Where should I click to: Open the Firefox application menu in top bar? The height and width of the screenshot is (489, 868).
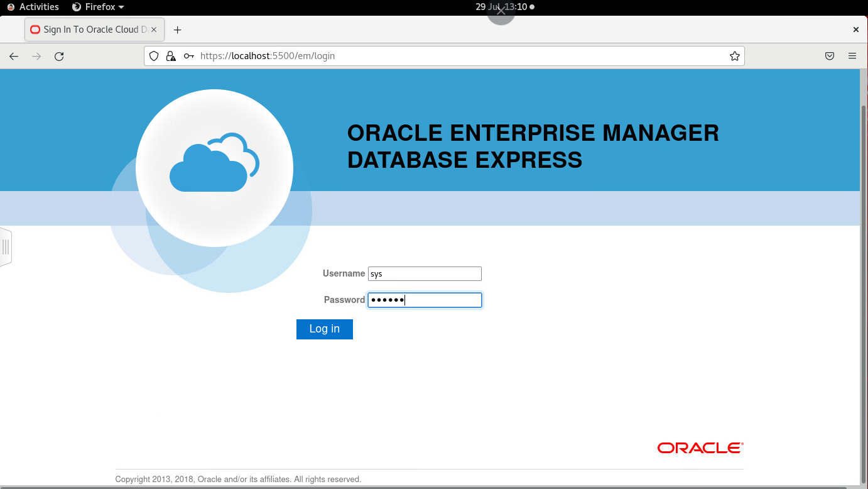tap(98, 7)
